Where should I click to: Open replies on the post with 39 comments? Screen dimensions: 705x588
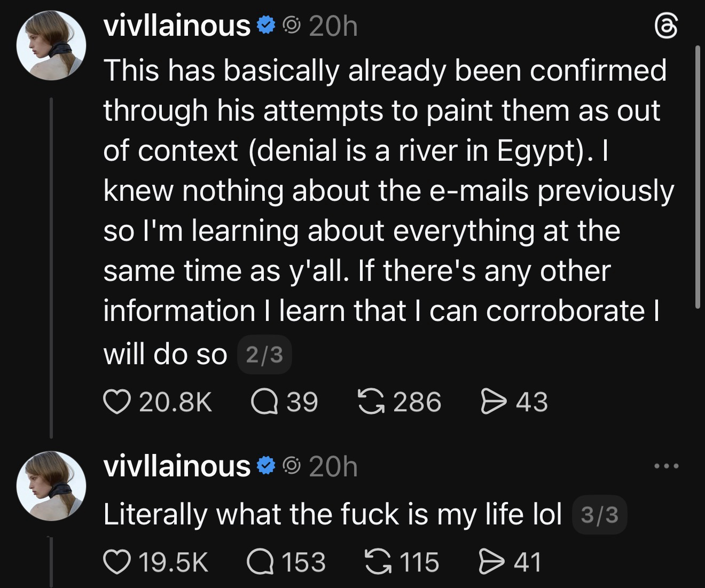264,402
